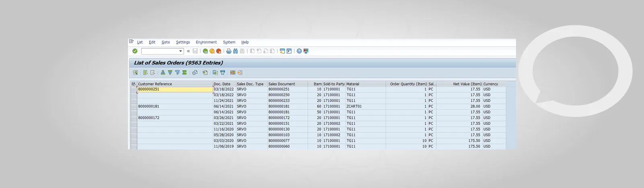Click the Local File export icon

pos(215,72)
